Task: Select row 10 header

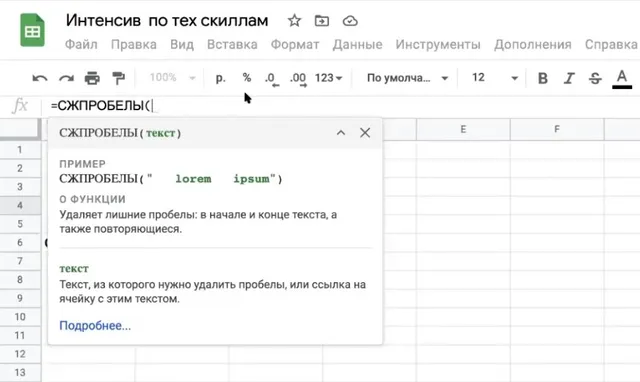Action: (20, 317)
